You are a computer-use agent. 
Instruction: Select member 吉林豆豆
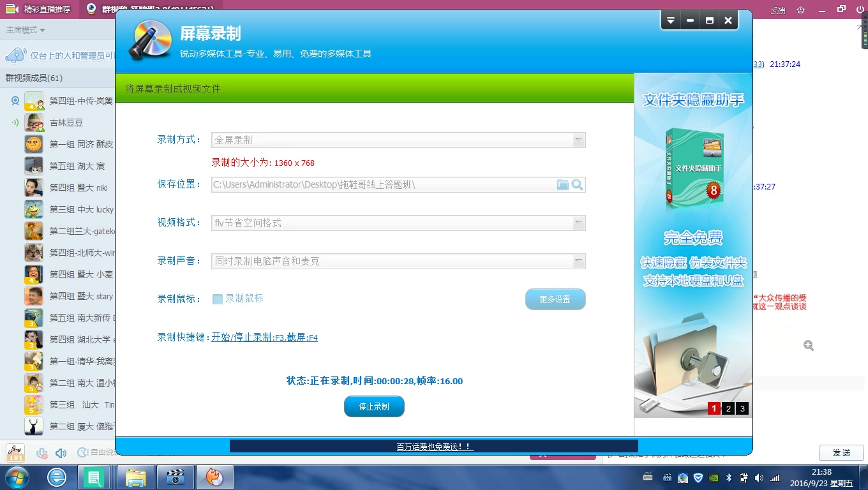(57, 122)
